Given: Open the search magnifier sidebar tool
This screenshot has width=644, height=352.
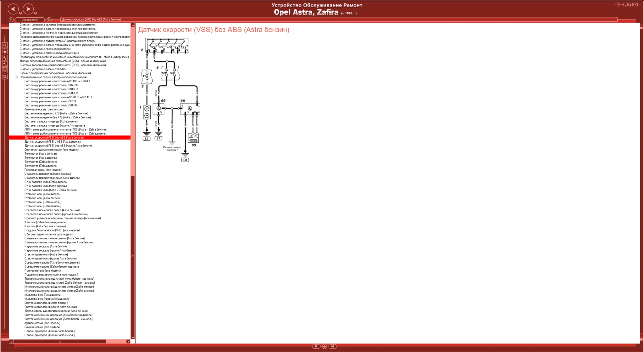Looking at the screenshot, I should click(5, 45).
